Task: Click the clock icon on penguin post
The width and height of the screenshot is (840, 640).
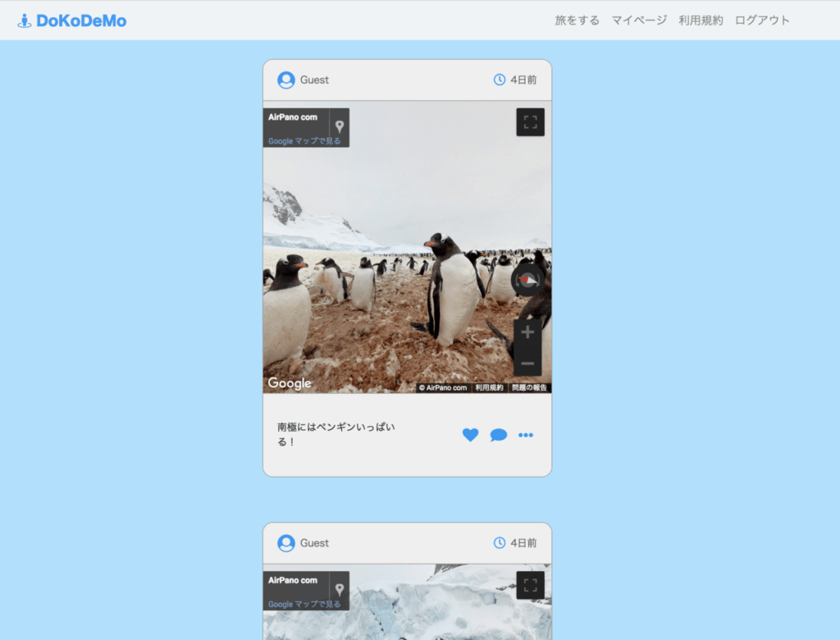Action: pyautogui.click(x=500, y=80)
